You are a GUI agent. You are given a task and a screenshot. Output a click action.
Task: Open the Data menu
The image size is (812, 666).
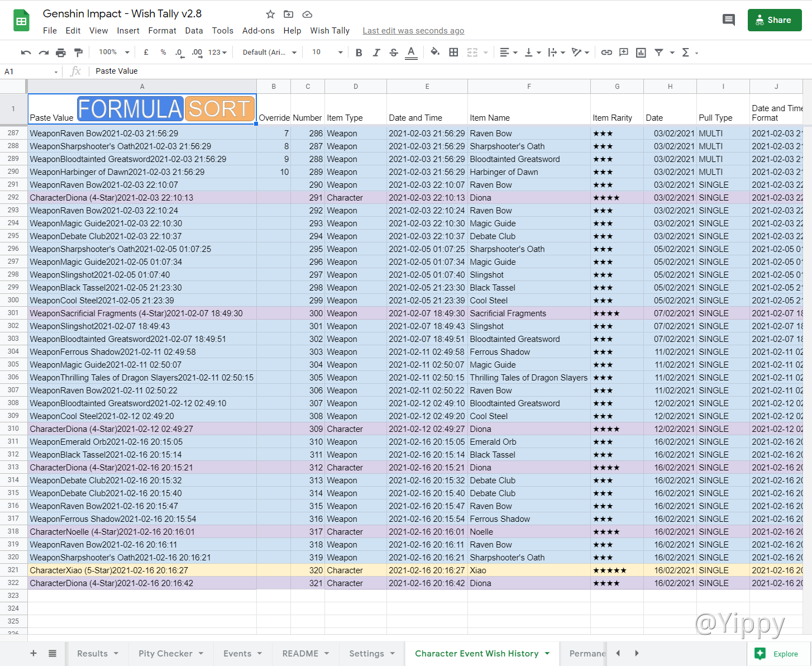coord(194,31)
